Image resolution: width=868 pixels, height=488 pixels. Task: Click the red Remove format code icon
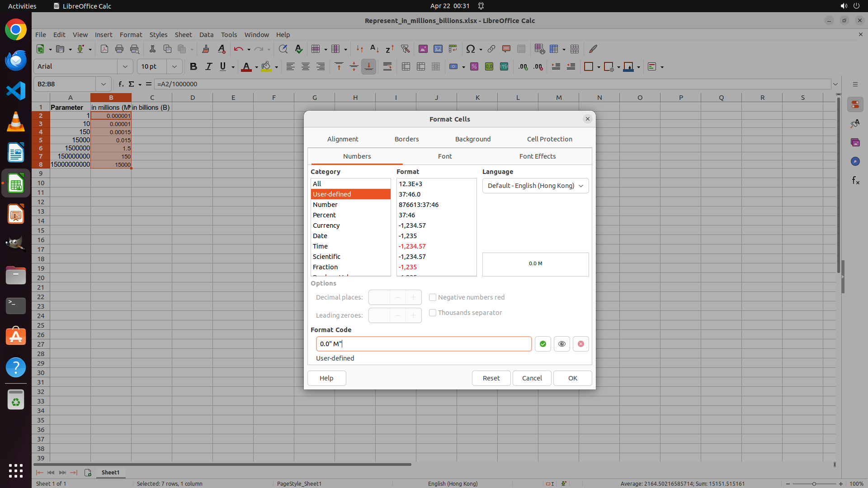(580, 344)
